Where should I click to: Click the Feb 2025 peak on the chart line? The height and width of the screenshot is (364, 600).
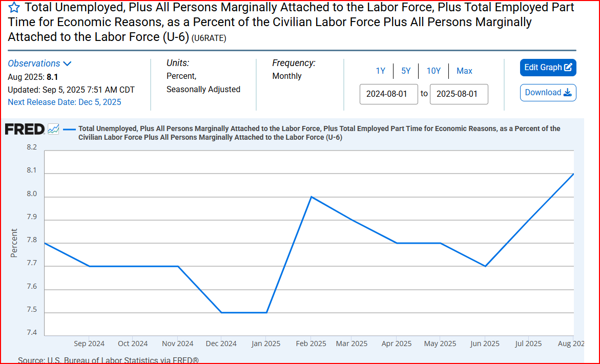pyautogui.click(x=311, y=196)
